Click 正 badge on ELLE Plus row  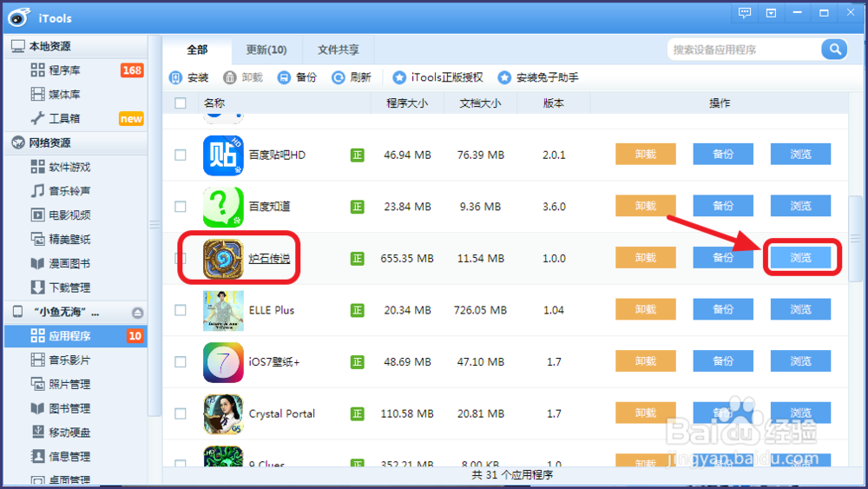pos(358,310)
